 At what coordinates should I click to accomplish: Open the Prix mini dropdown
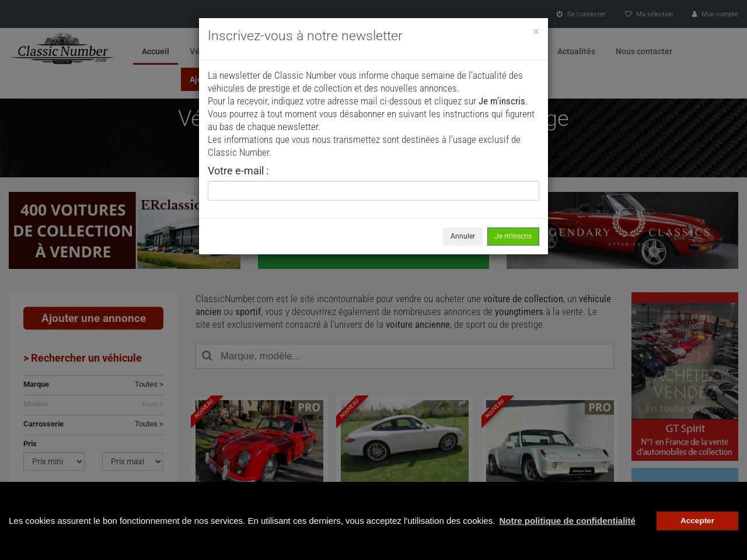pos(54,461)
